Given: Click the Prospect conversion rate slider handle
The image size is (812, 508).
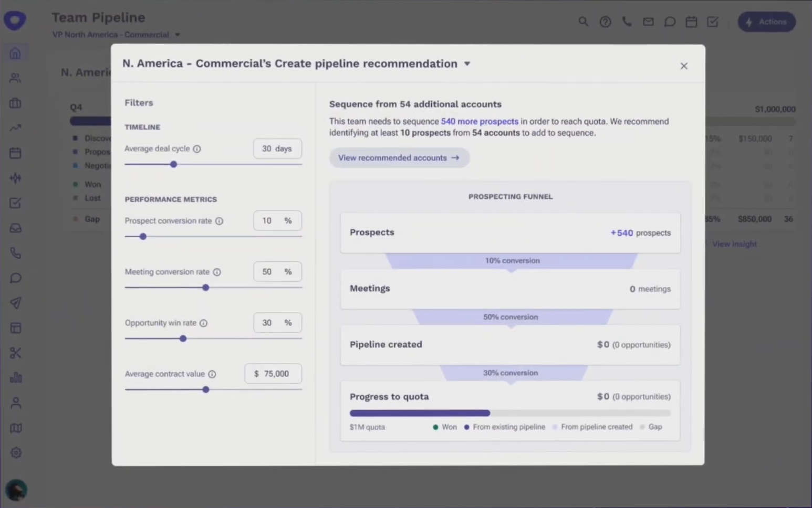Looking at the screenshot, I should pos(143,237).
